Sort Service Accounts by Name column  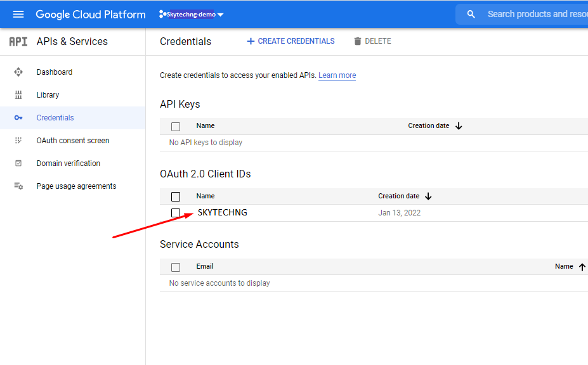[x=564, y=266]
